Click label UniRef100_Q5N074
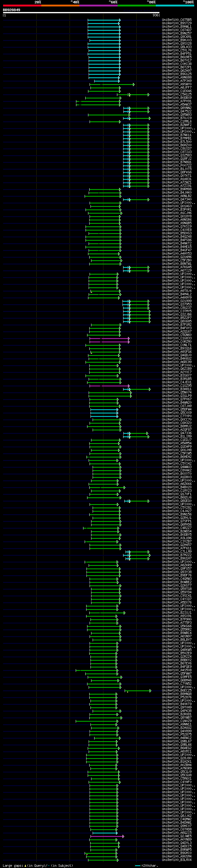The image size is (197, 868). (177, 392)
